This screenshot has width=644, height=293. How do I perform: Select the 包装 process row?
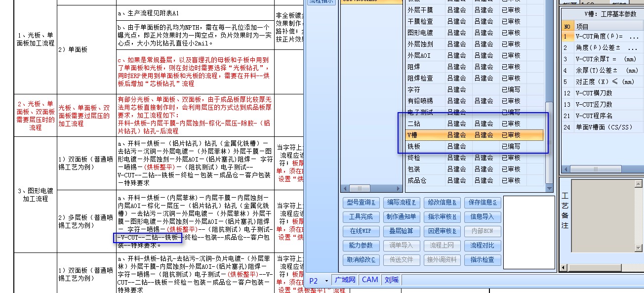click(x=475, y=169)
